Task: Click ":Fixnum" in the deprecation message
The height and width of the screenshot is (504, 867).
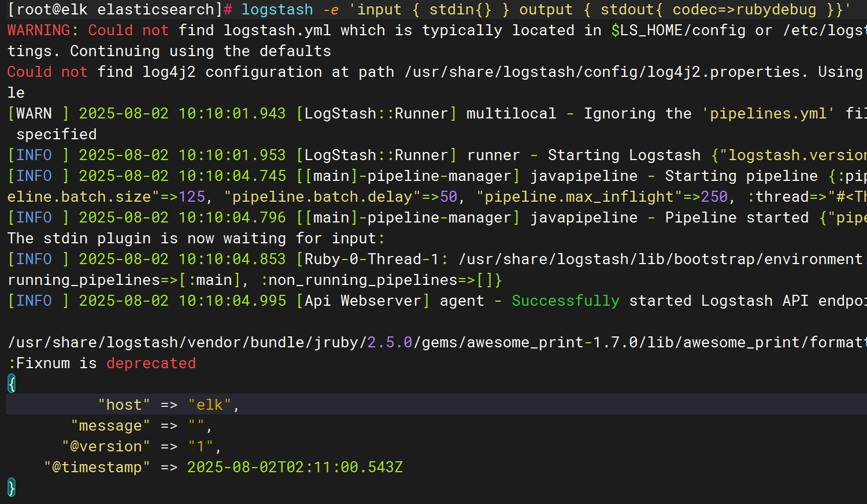Action: pyautogui.click(x=38, y=364)
